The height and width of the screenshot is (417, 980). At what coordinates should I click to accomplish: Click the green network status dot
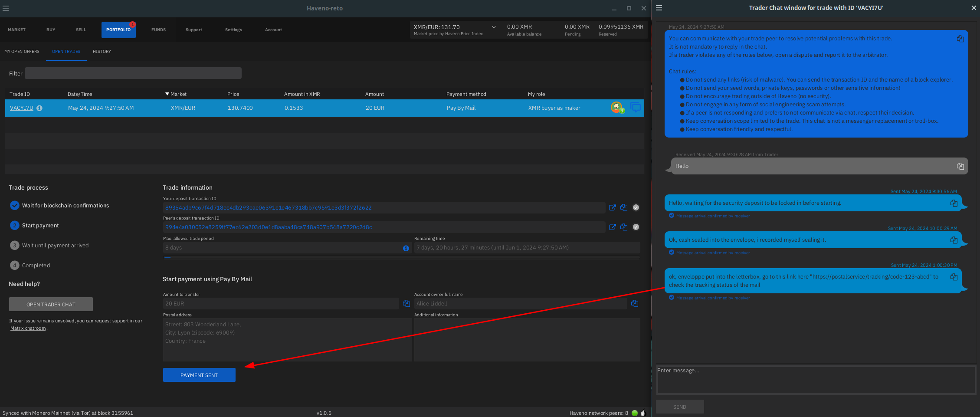pyautogui.click(x=635, y=413)
